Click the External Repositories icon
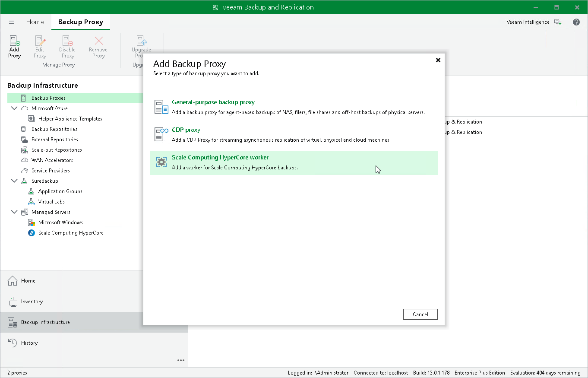This screenshot has width=588, height=378. (24, 140)
